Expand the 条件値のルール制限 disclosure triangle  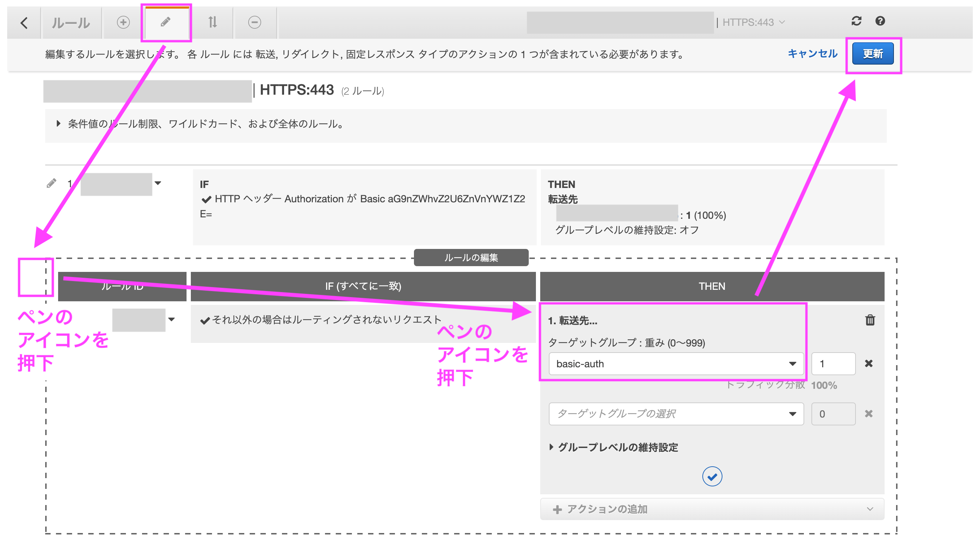tap(58, 124)
